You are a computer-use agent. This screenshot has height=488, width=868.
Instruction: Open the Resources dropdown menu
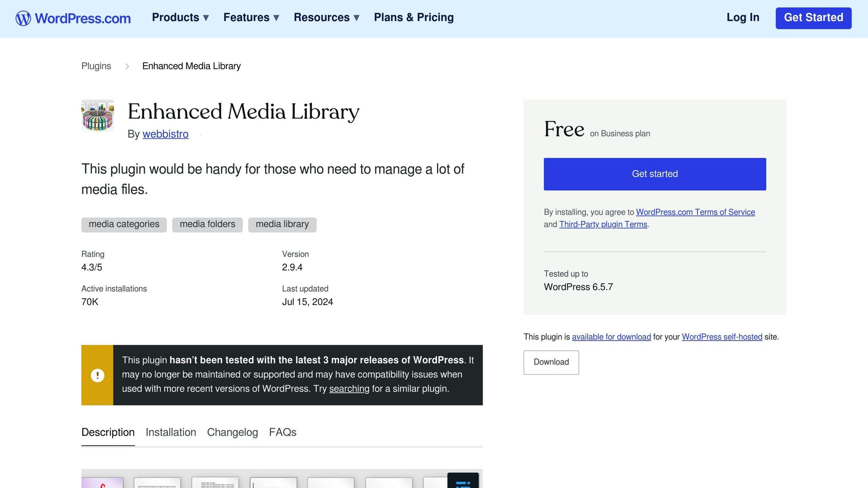point(326,17)
